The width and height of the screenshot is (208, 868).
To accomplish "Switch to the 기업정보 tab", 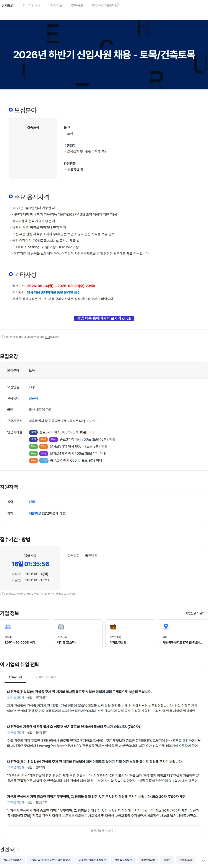I will pos(56,5).
